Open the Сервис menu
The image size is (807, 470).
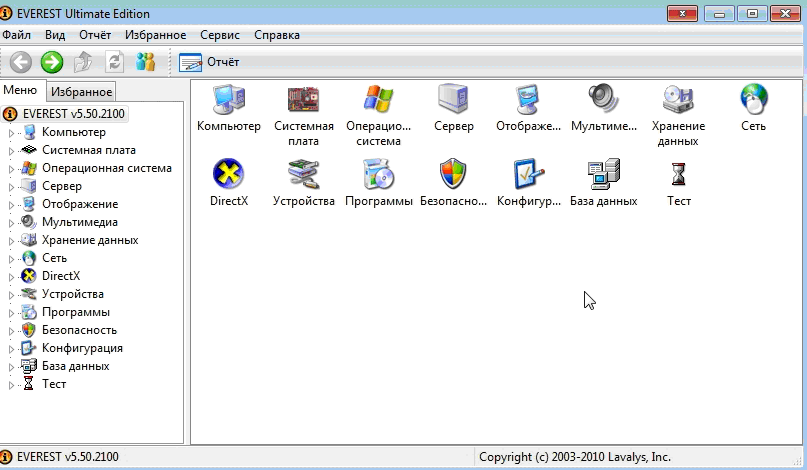[x=219, y=34]
